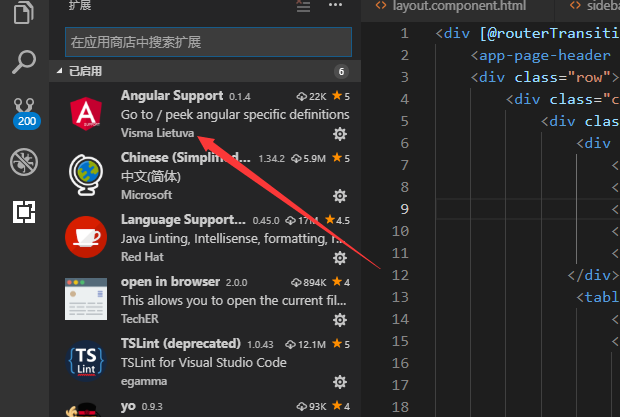This screenshot has height=417, width=620.
Task: Place cursor on app-page-header code line
Action: [x=541, y=55]
